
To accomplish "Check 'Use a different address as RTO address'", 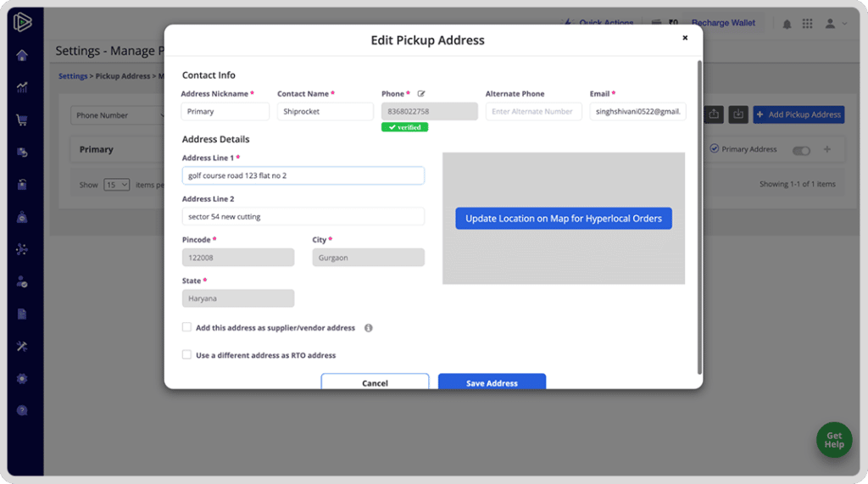I will [x=186, y=354].
